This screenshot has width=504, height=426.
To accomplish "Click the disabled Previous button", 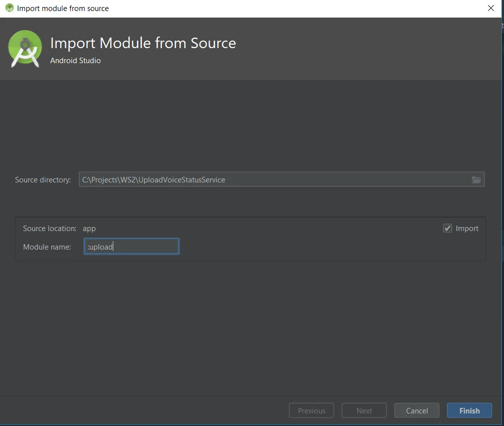I will pyautogui.click(x=311, y=410).
